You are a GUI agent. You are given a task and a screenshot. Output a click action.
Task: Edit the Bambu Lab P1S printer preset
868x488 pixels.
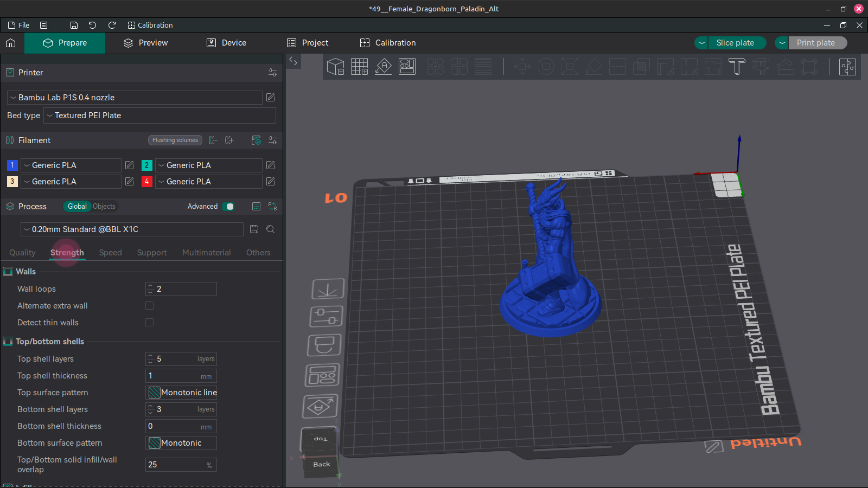coord(270,98)
